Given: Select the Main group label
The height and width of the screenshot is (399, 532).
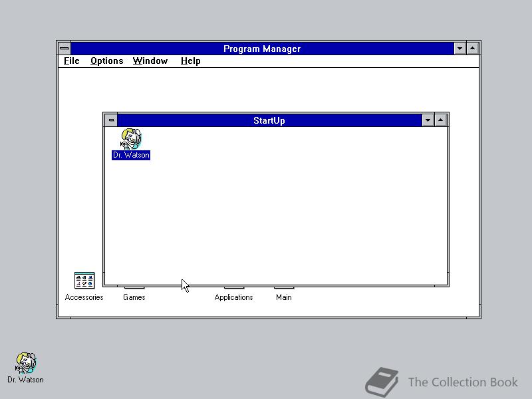Looking at the screenshot, I should pyautogui.click(x=284, y=297).
